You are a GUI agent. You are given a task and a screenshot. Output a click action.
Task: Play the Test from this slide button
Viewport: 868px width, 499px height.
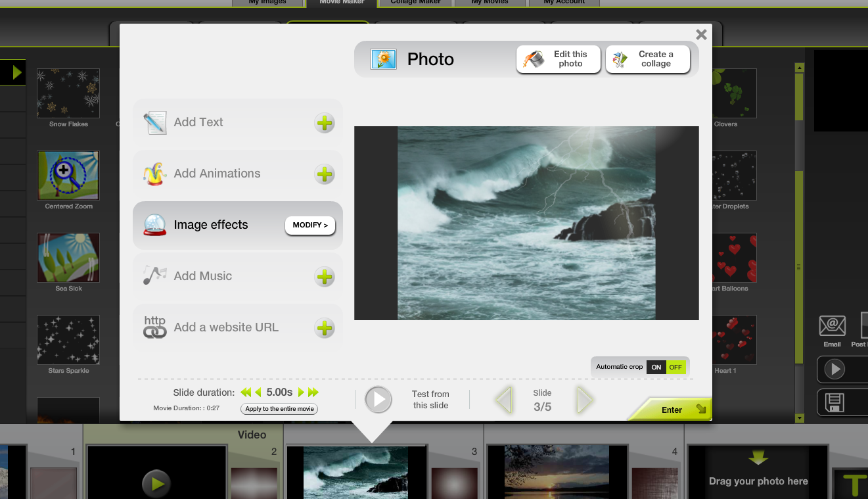(x=378, y=400)
